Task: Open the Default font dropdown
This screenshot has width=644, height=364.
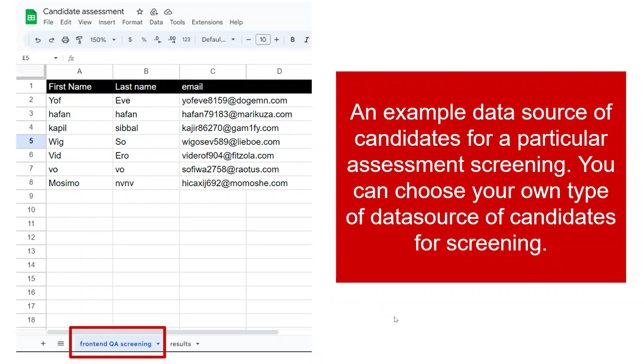Action: [x=218, y=40]
